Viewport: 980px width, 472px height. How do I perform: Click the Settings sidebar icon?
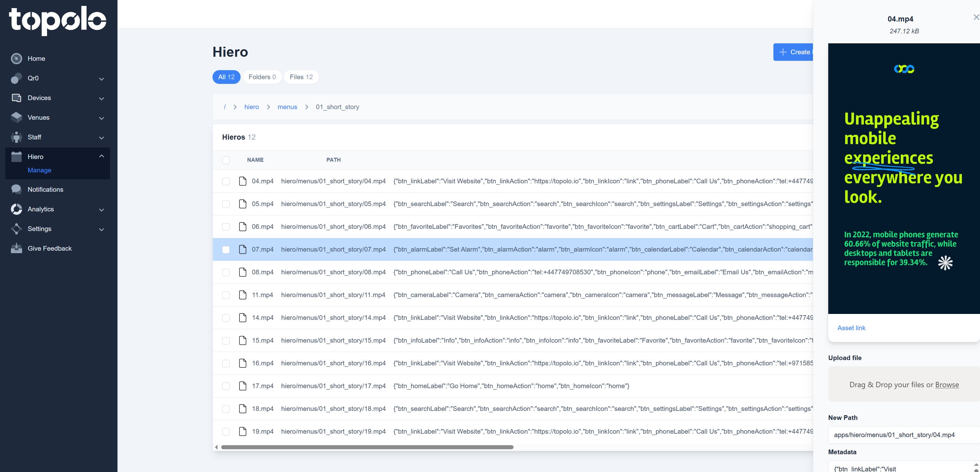pyautogui.click(x=16, y=229)
